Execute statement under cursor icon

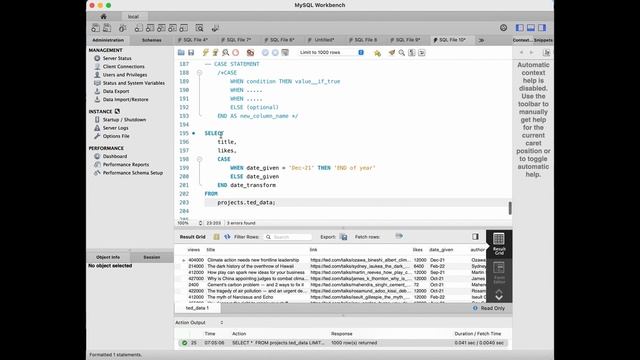pyautogui.click(x=216, y=53)
